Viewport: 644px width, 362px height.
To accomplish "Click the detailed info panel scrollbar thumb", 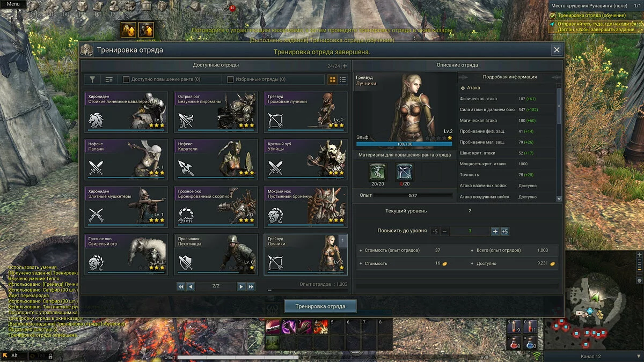I will pos(559,106).
